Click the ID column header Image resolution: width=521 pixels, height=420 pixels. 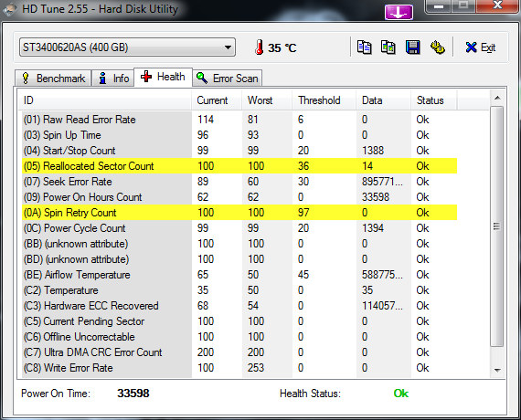[x=104, y=100]
